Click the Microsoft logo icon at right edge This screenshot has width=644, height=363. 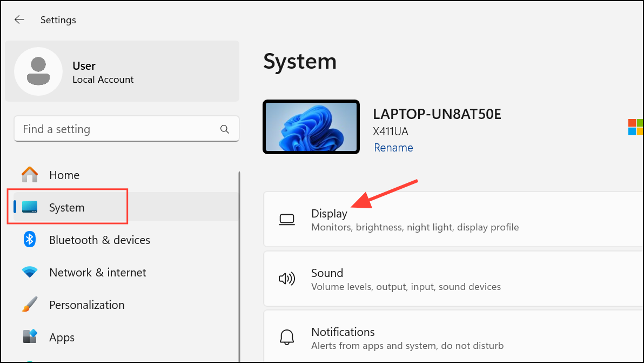point(636,127)
